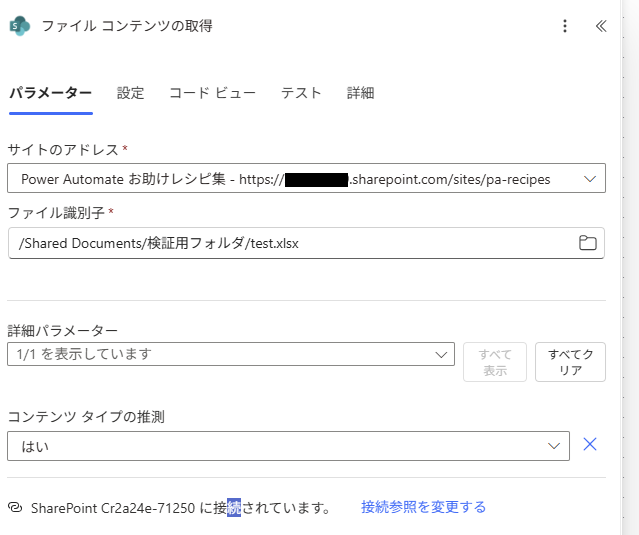Open the 詳細 tab
This screenshot has width=639, height=535.
pos(360,93)
